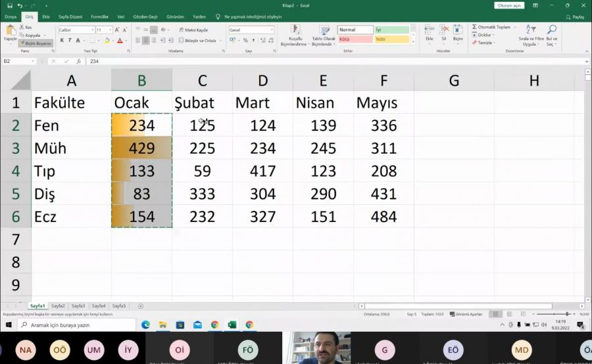Click the Oturum açın sign-in button

(509, 5)
